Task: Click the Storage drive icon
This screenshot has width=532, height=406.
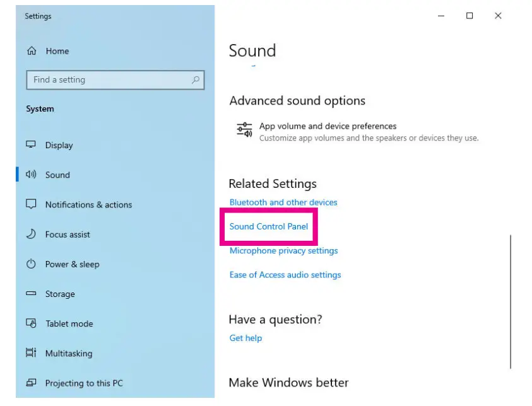Action: (31, 294)
